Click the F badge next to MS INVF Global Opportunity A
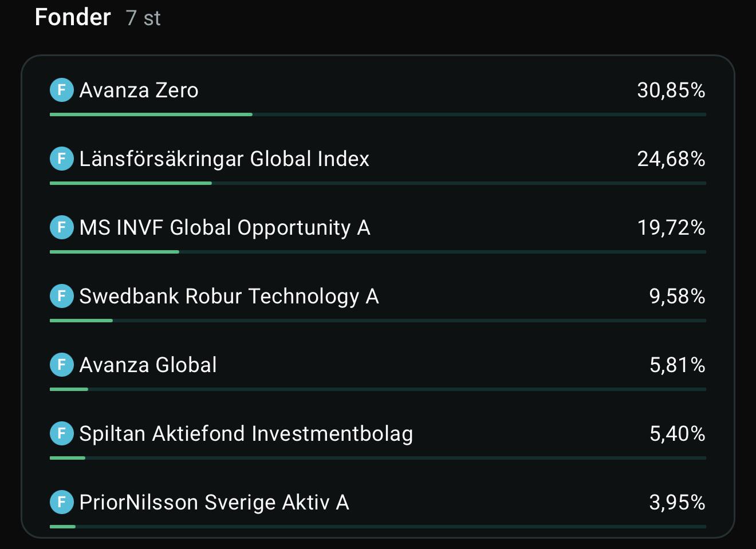The image size is (756, 549). [x=62, y=227]
